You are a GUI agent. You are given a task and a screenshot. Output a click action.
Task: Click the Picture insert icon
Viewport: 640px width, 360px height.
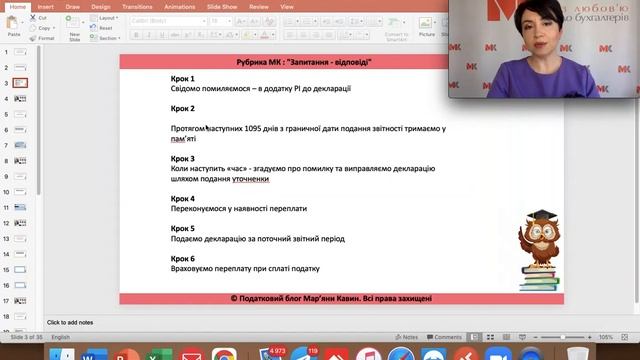click(425, 23)
